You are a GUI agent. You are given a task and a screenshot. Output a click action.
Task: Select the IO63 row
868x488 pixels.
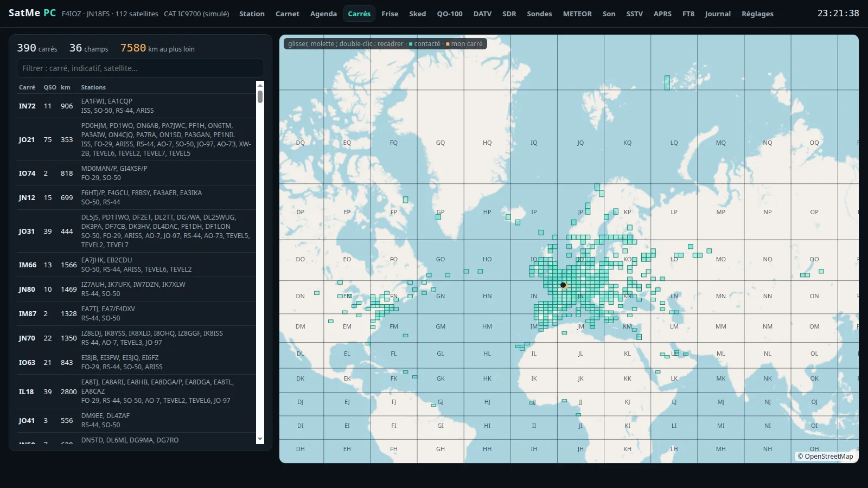coord(136,362)
